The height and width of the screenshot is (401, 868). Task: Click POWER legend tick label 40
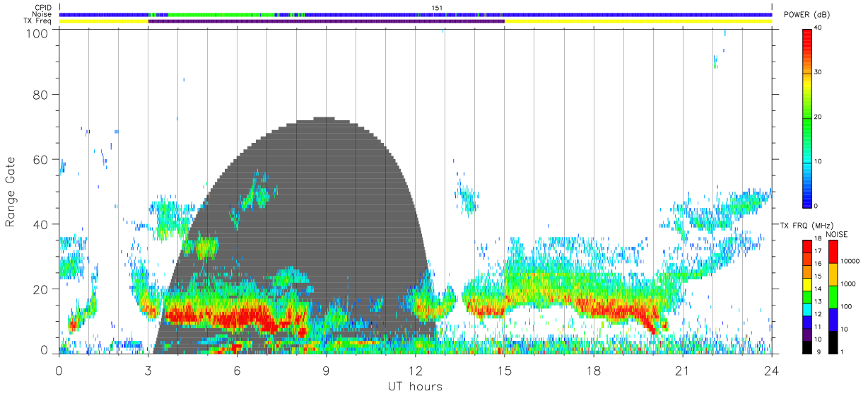click(818, 28)
